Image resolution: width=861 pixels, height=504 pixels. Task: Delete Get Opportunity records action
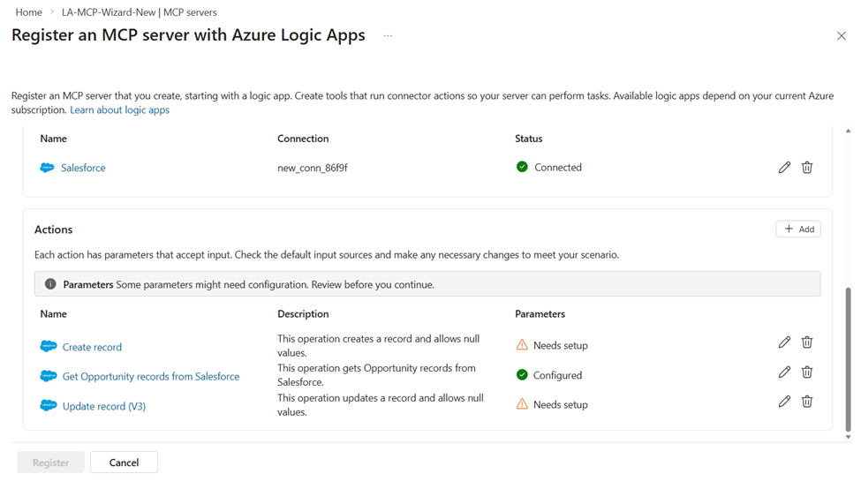point(807,372)
